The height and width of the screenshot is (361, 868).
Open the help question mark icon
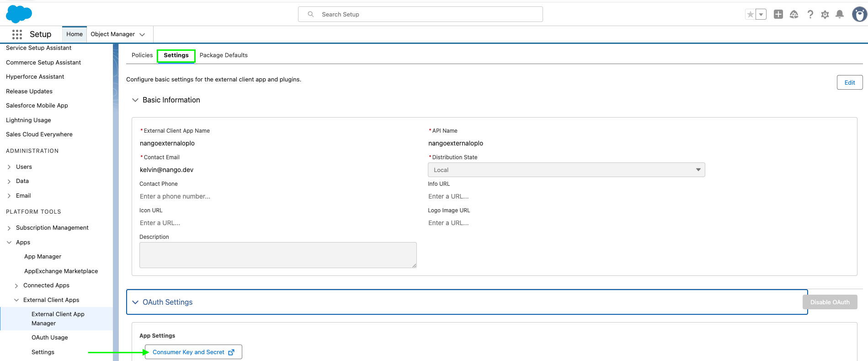810,15
